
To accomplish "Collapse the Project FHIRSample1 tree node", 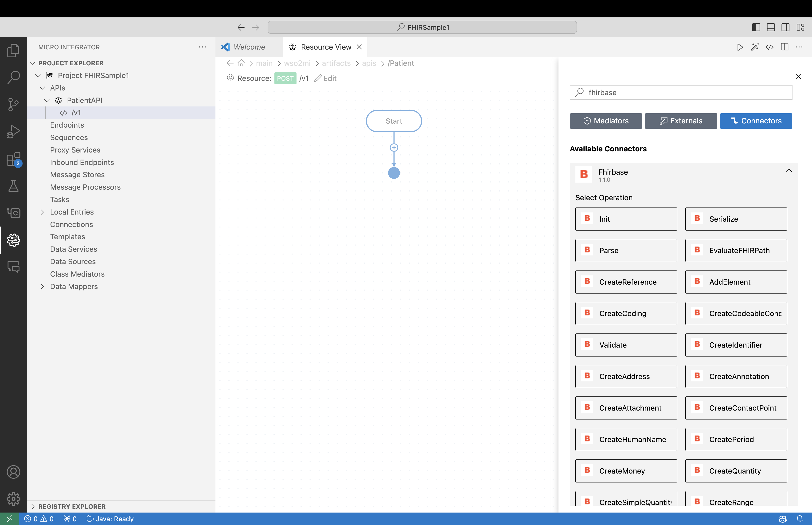I will click(38, 75).
